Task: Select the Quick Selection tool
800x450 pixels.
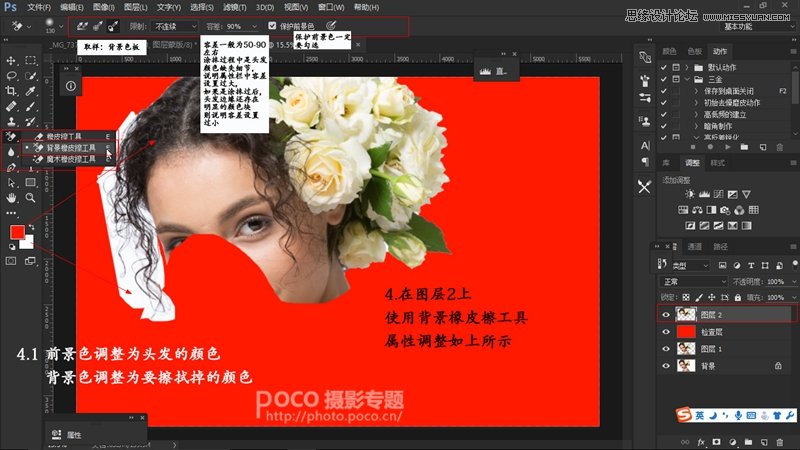Action: pyautogui.click(x=31, y=76)
